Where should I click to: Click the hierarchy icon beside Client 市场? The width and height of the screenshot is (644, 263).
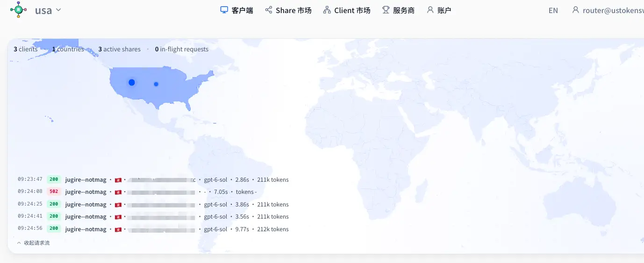(327, 10)
